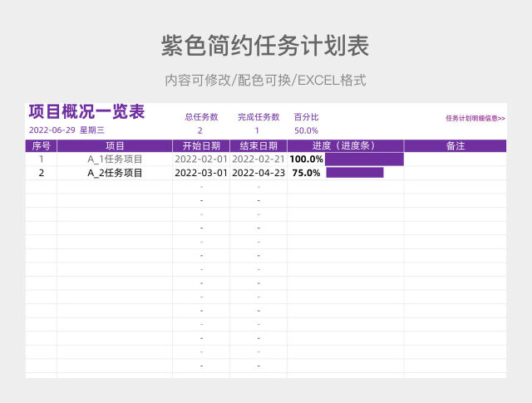
Task: Select the 序号 column header
Action: (41, 145)
